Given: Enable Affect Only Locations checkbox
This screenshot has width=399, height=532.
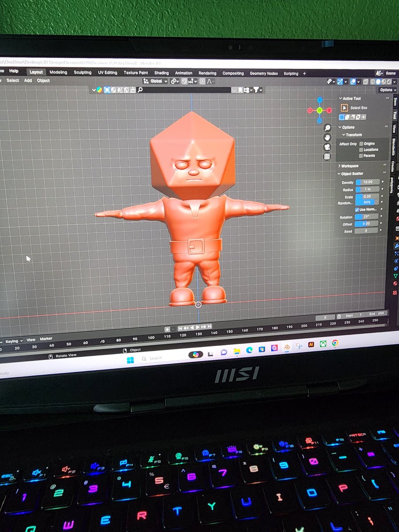Looking at the screenshot, I should [x=361, y=149].
